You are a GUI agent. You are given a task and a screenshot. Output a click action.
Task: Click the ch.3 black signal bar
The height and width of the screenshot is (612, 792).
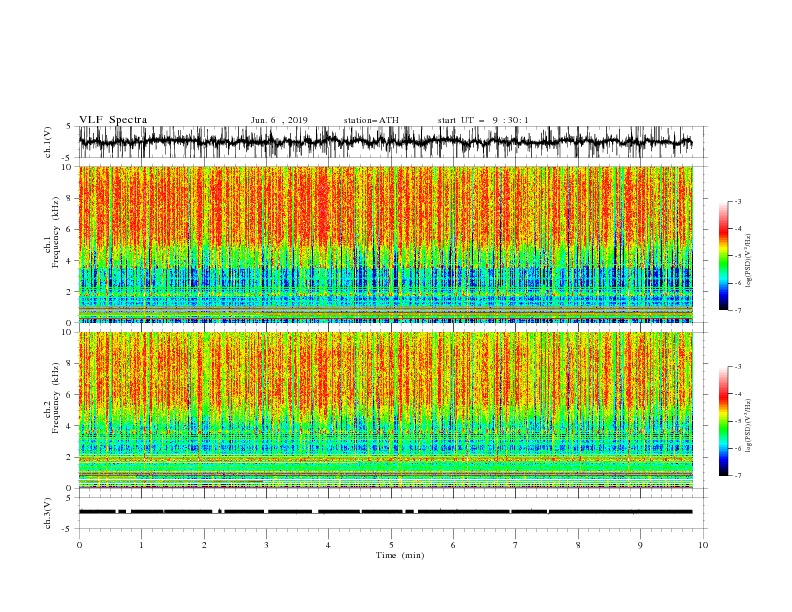point(385,512)
